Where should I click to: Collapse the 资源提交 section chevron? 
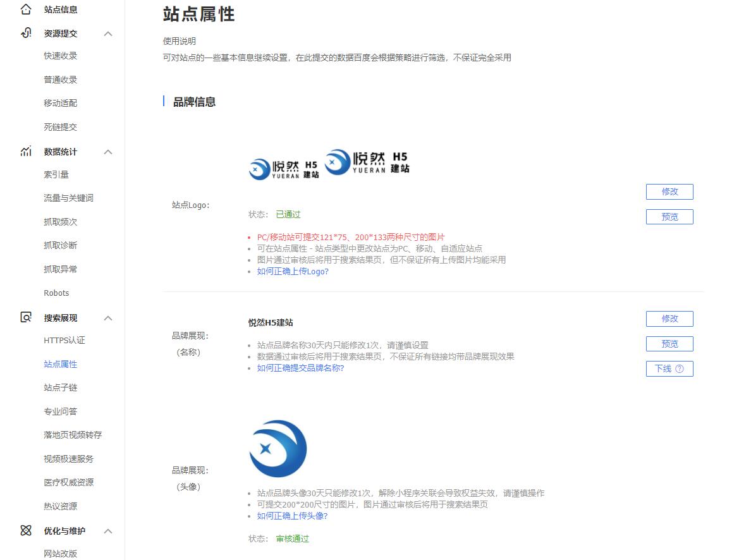108,33
